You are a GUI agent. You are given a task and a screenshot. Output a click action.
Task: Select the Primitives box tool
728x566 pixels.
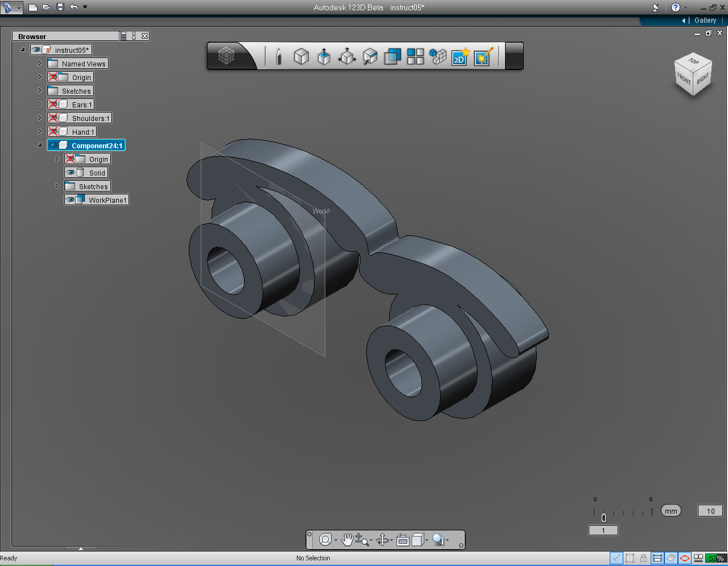point(301,56)
